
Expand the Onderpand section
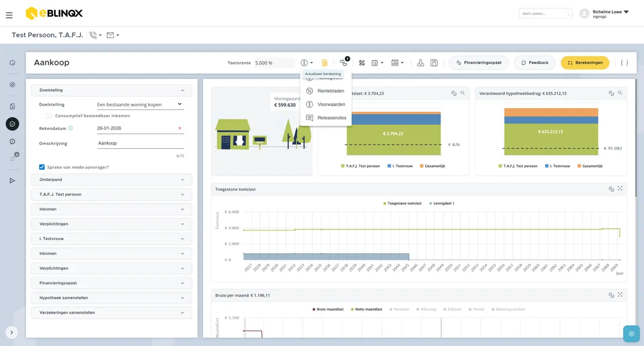pos(112,179)
